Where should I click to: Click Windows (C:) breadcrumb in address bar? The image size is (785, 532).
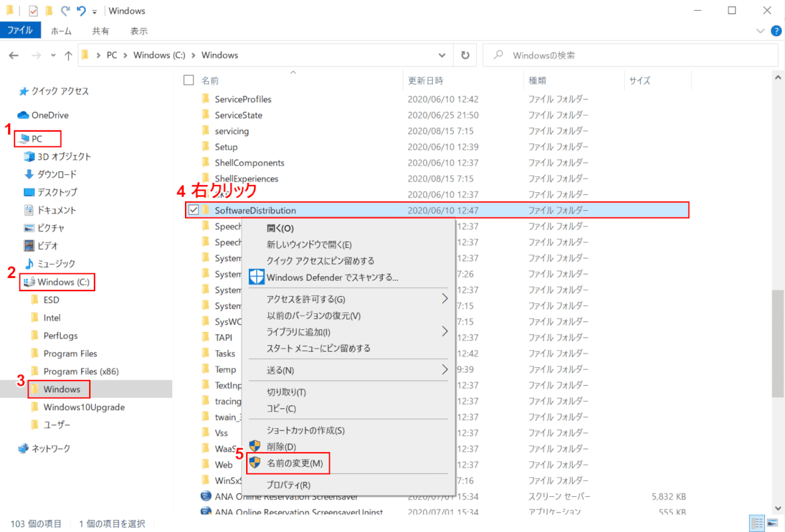pyautogui.click(x=159, y=56)
